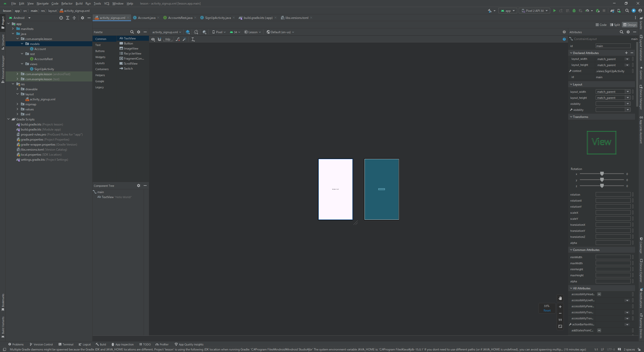Switch to SignUpActivity.java tab
The height and width of the screenshot is (352, 644).
[x=218, y=18]
